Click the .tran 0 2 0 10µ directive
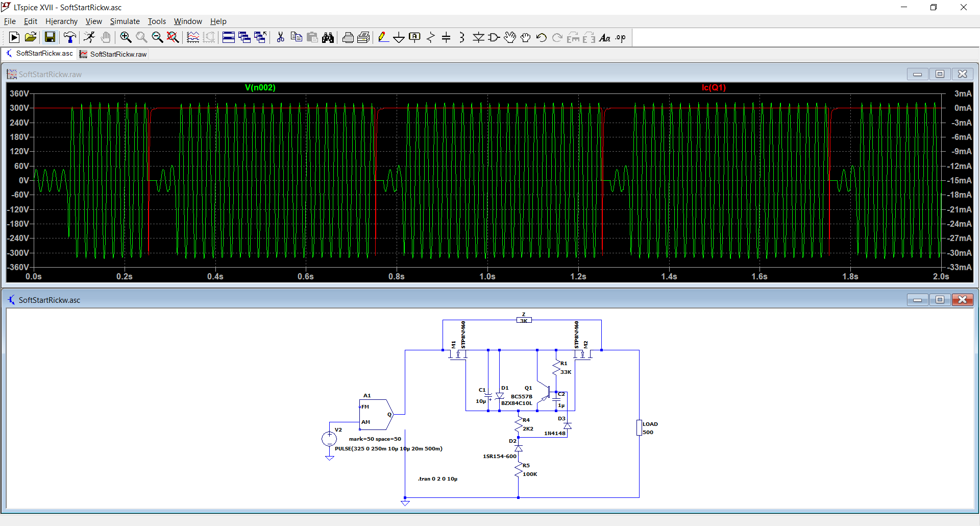 point(437,479)
